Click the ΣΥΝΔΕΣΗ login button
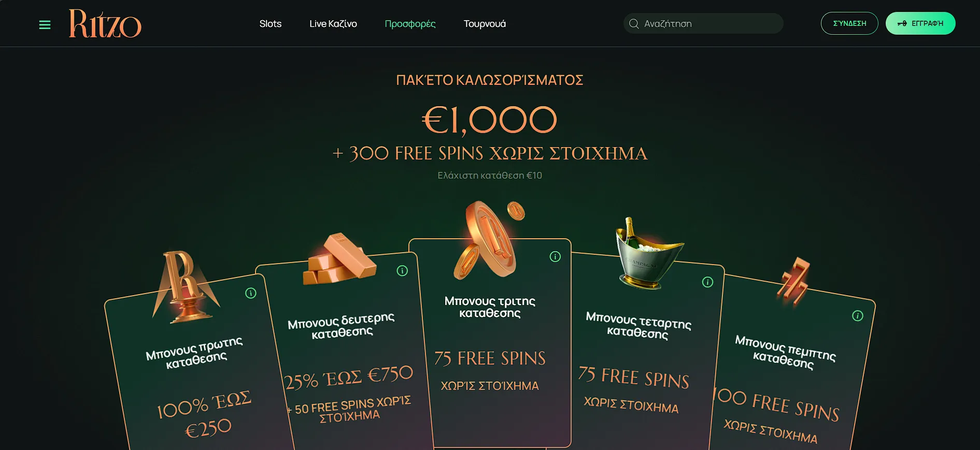The height and width of the screenshot is (450, 980). coord(849,23)
